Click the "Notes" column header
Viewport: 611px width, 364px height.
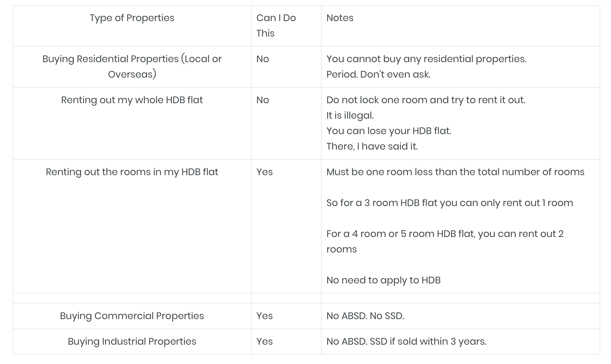tap(340, 18)
